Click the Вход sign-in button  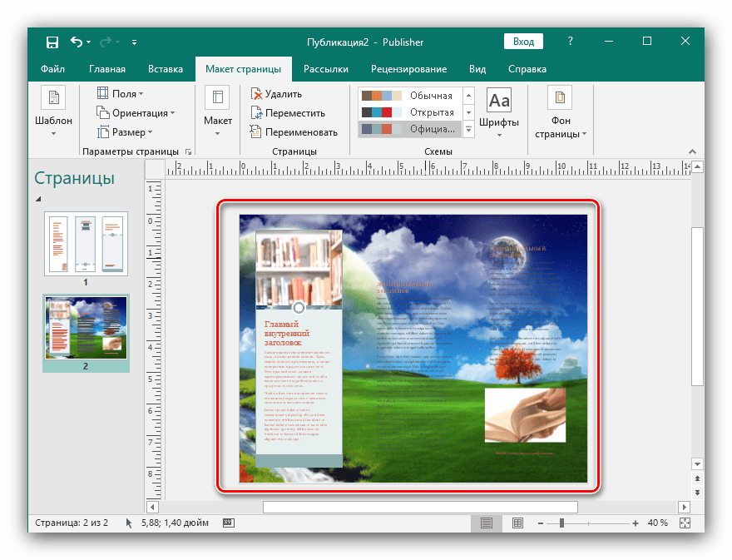(523, 42)
